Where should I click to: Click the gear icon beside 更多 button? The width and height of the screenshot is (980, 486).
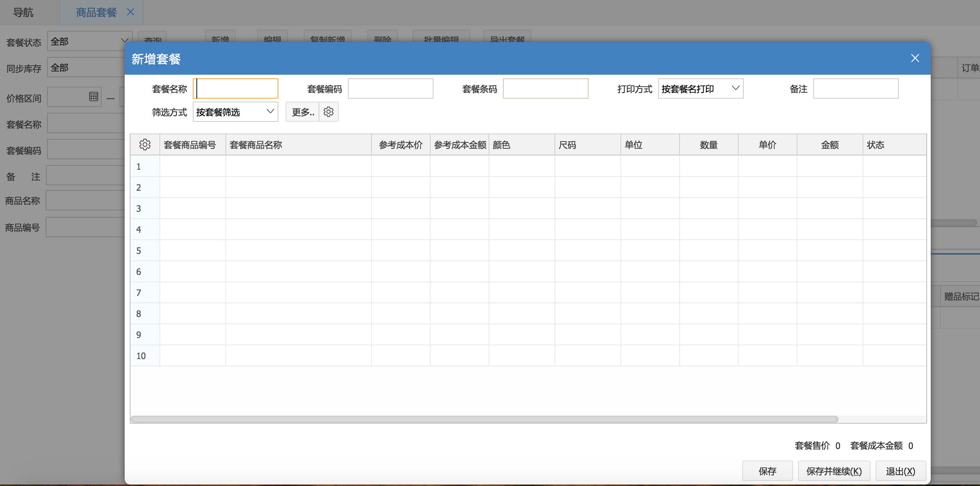(x=328, y=112)
